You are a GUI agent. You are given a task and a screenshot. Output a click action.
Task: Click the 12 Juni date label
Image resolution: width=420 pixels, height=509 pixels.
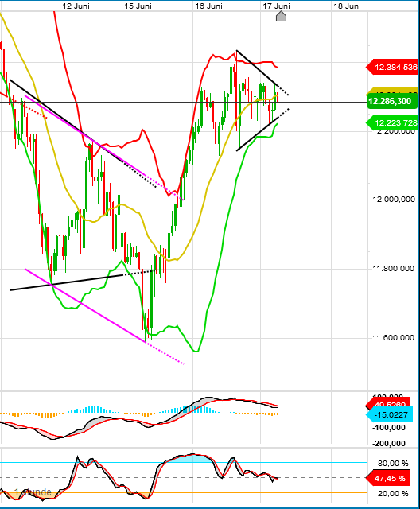[76, 6]
